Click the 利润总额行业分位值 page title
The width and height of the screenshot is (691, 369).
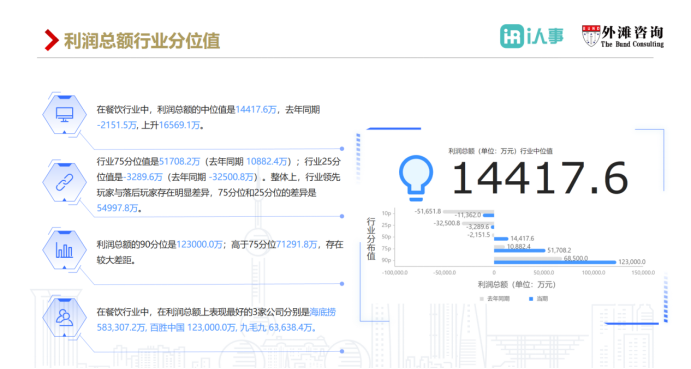tap(142, 41)
